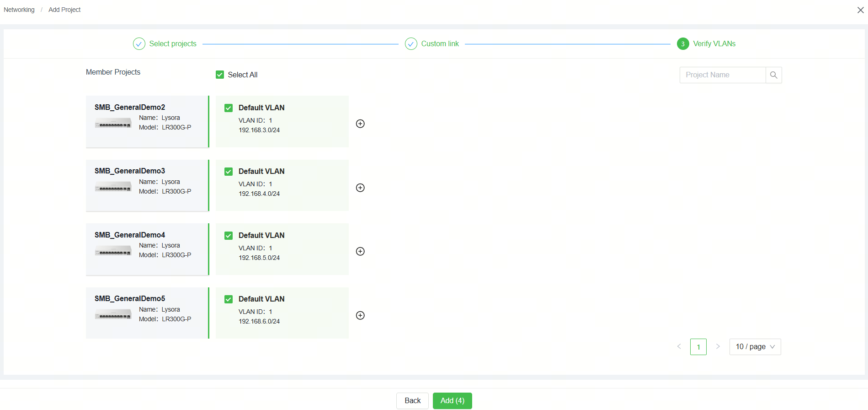Open Custom link step label

click(440, 43)
